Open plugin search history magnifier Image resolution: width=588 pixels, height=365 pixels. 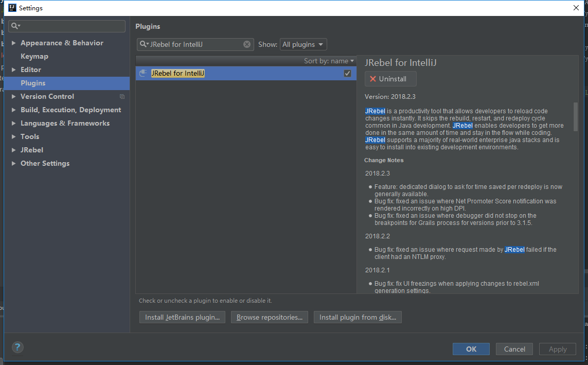point(144,44)
